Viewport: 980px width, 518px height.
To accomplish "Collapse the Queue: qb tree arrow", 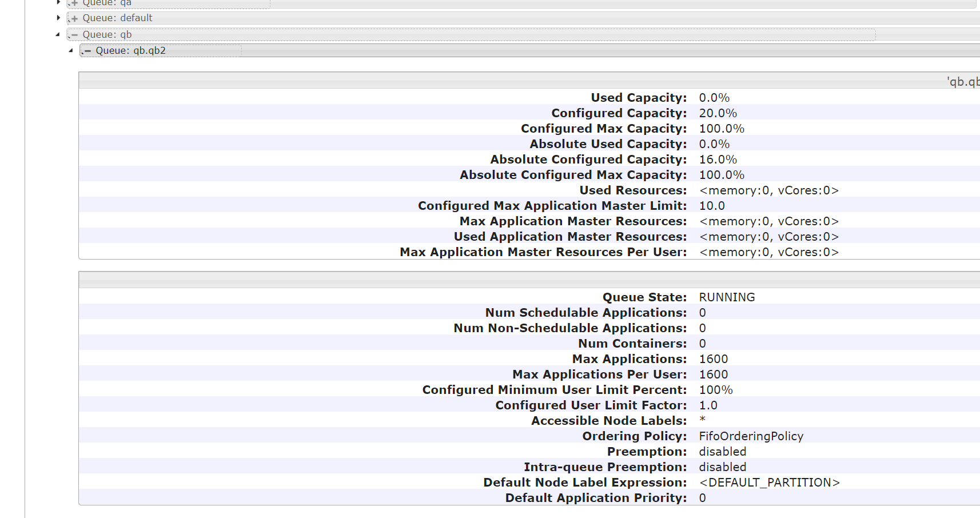I will click(58, 34).
